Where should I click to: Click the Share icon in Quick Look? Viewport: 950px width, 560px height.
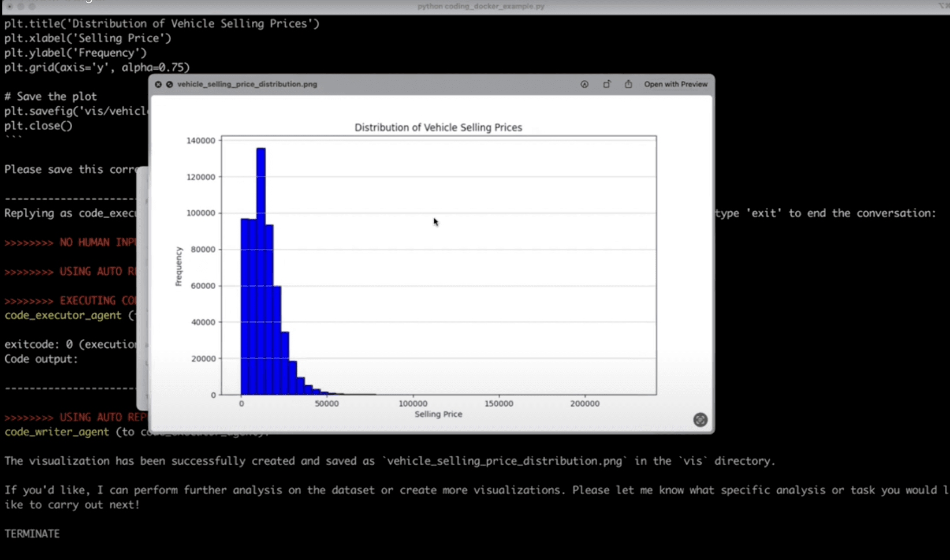628,84
